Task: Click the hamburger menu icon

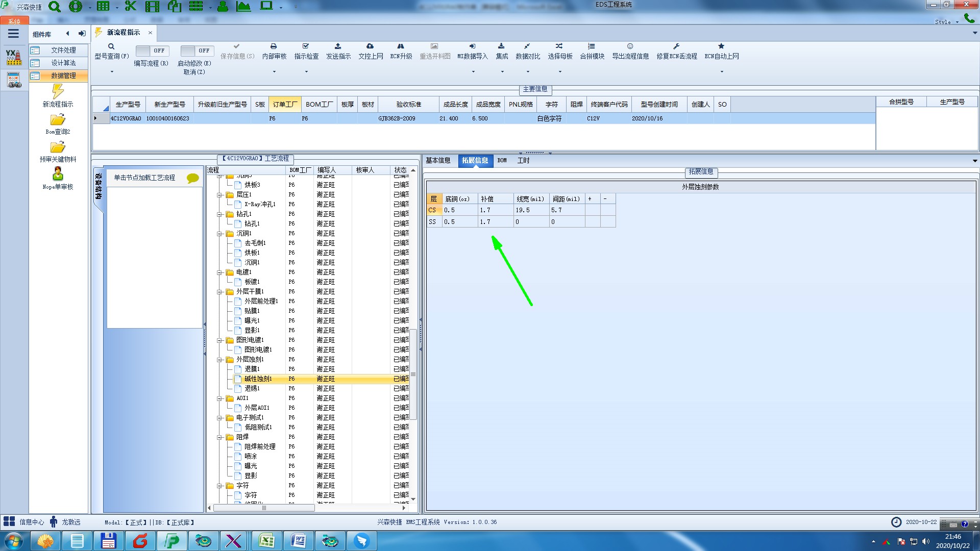Action: point(13,34)
